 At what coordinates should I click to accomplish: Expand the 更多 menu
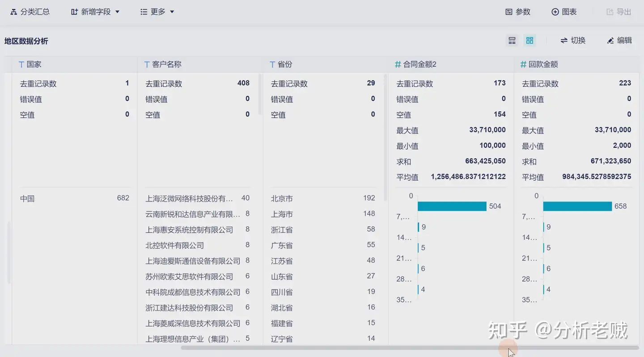157,12
